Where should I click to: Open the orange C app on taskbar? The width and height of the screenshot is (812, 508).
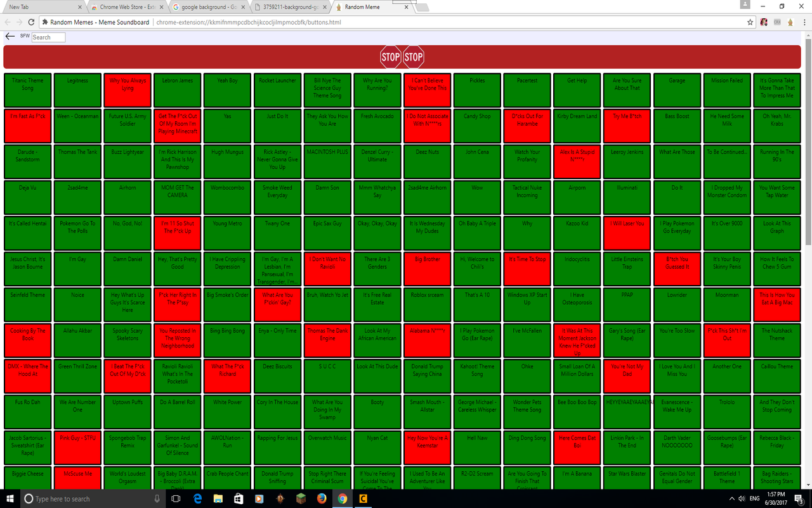[363, 498]
